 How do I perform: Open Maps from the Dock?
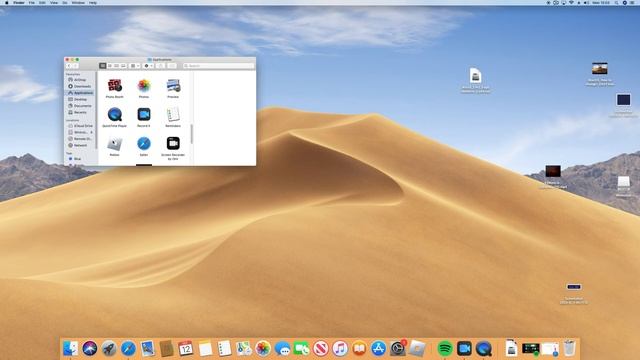(x=244, y=349)
